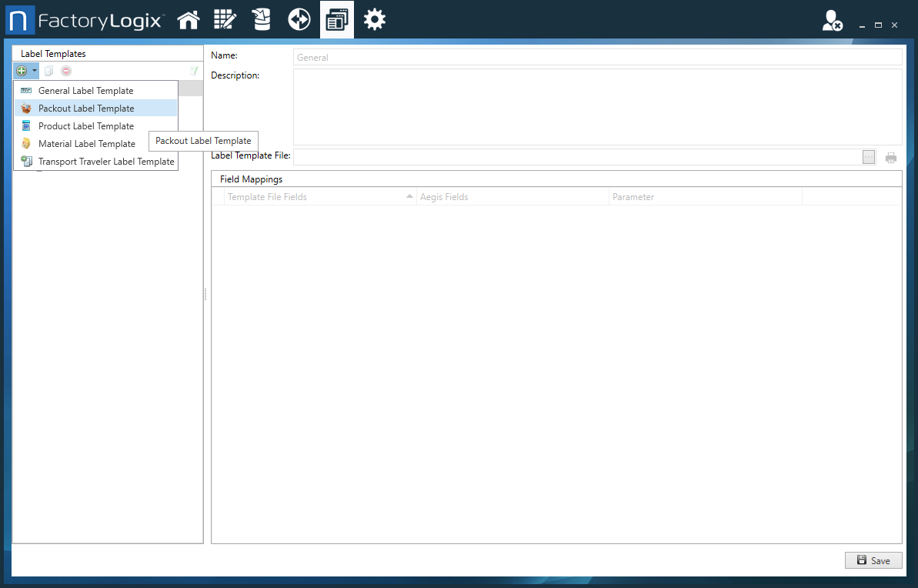Open the grid editing module icon
Viewport: 918px width, 588px height.
pyautogui.click(x=225, y=19)
